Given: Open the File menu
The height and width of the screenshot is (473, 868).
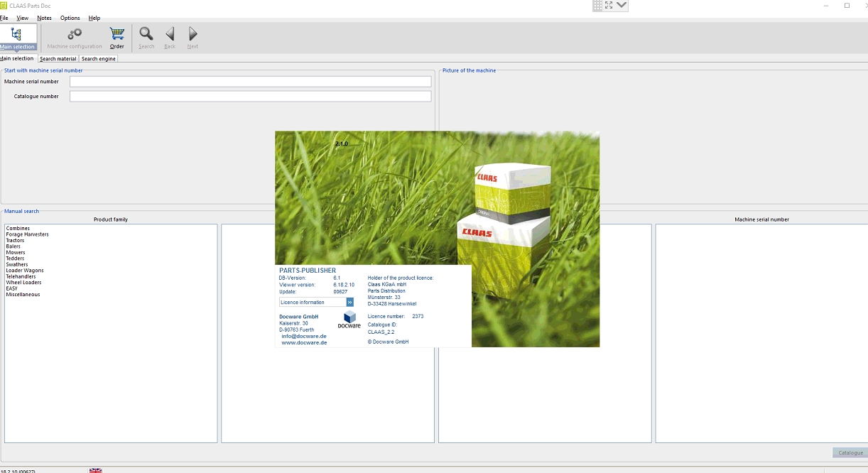Looking at the screenshot, I should click(x=4, y=18).
